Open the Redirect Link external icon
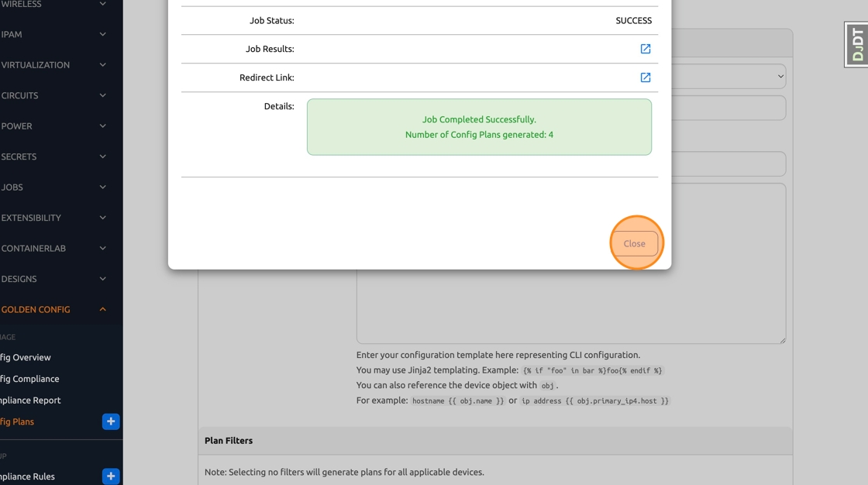This screenshot has width=868, height=485. (645, 77)
